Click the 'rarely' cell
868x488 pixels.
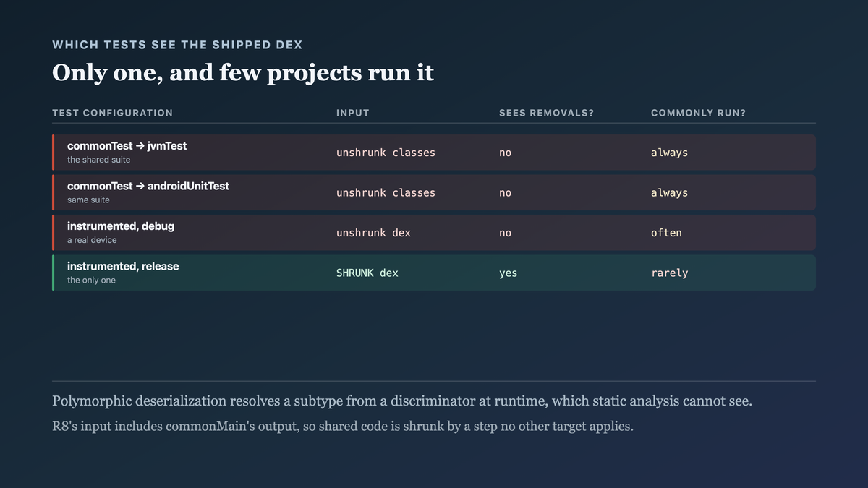669,273
